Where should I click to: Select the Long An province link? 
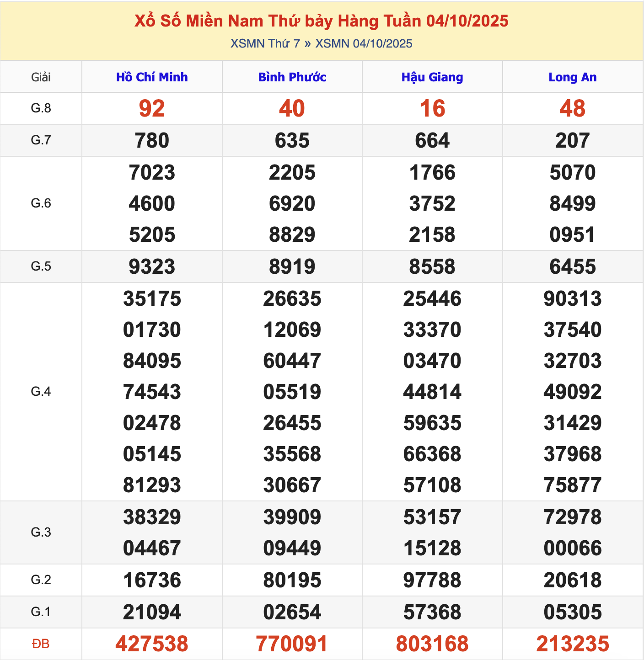coord(572,77)
